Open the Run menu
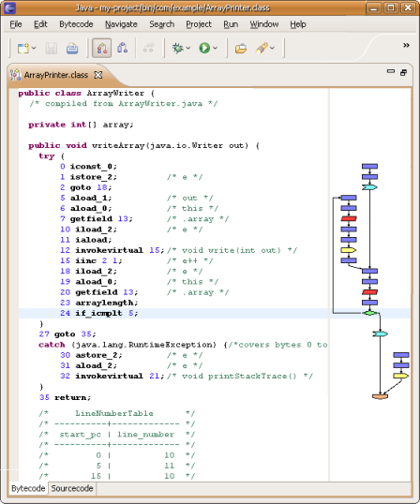This screenshot has width=420, height=504. 231,24
